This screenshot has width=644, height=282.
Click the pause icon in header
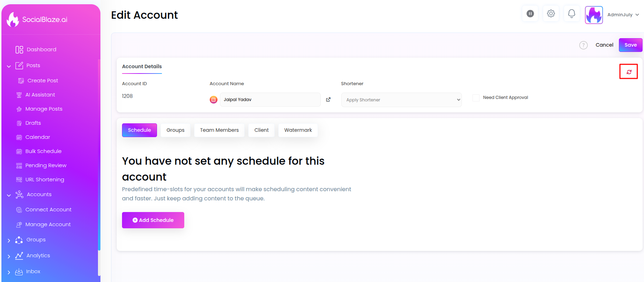(530, 14)
